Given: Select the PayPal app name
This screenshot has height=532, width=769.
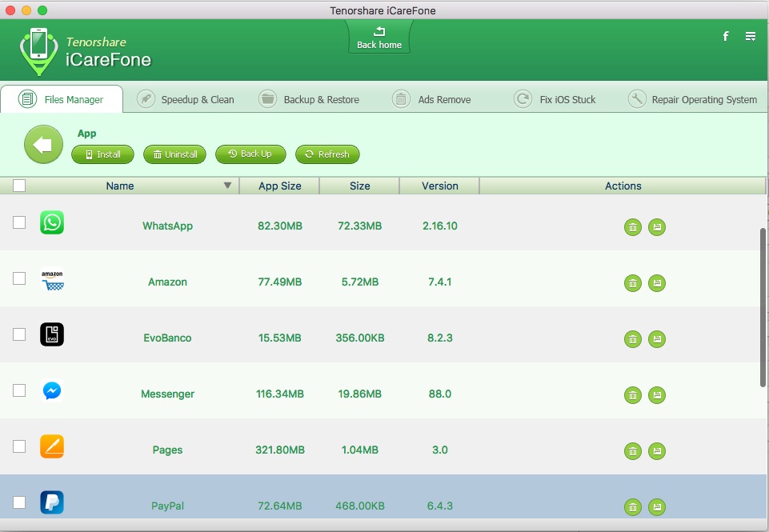Looking at the screenshot, I should pos(168,506).
